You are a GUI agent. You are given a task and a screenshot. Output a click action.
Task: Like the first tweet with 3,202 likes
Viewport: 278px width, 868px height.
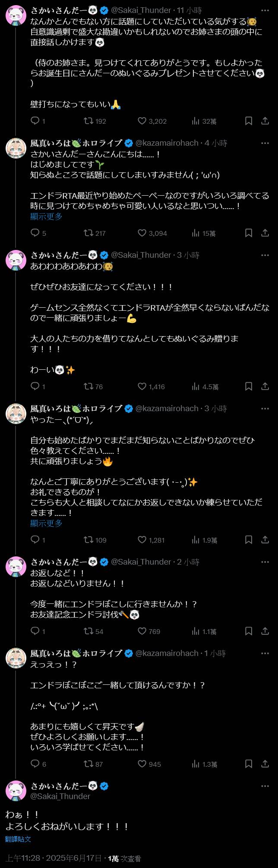tap(142, 121)
